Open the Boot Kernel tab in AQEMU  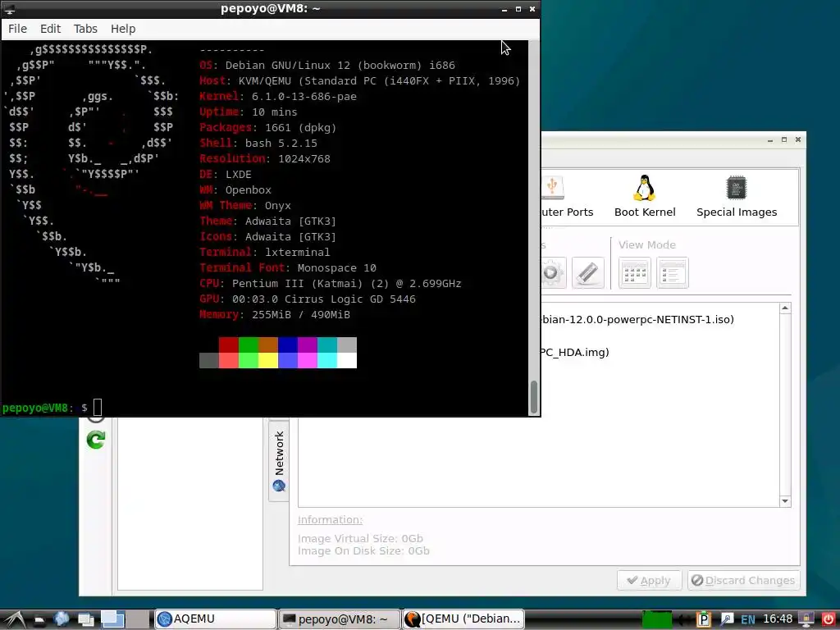(645, 197)
